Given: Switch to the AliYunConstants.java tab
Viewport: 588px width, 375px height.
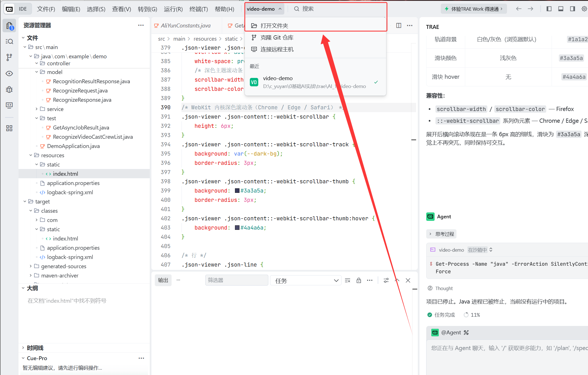Looking at the screenshot, I should (186, 26).
